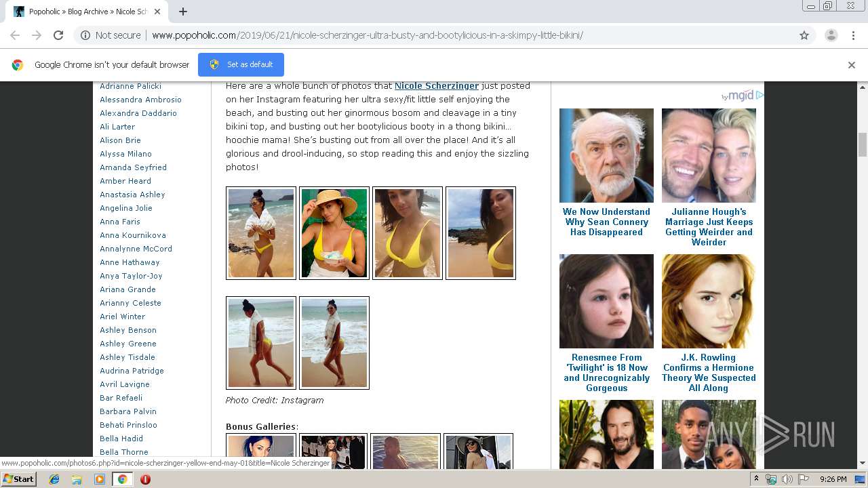Open second thumbnail in second gallery row
Screen dimensions: 868x488
click(334, 343)
